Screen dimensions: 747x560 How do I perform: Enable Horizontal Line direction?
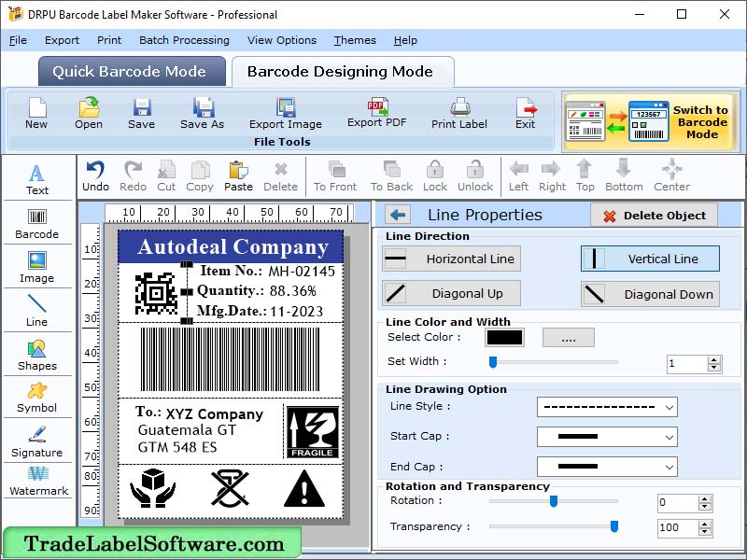click(451, 259)
